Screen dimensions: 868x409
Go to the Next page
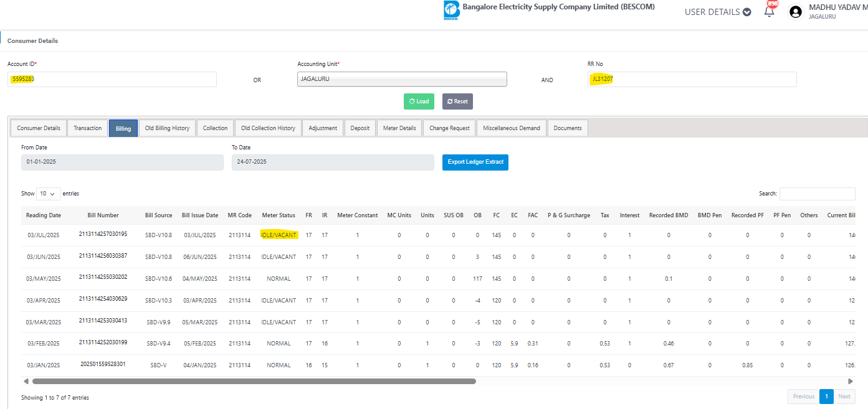coord(844,397)
